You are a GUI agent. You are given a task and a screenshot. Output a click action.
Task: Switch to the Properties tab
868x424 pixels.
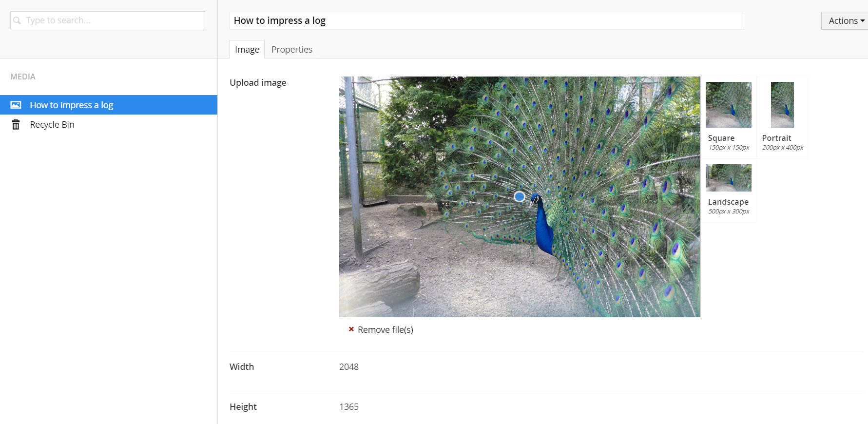coord(292,49)
